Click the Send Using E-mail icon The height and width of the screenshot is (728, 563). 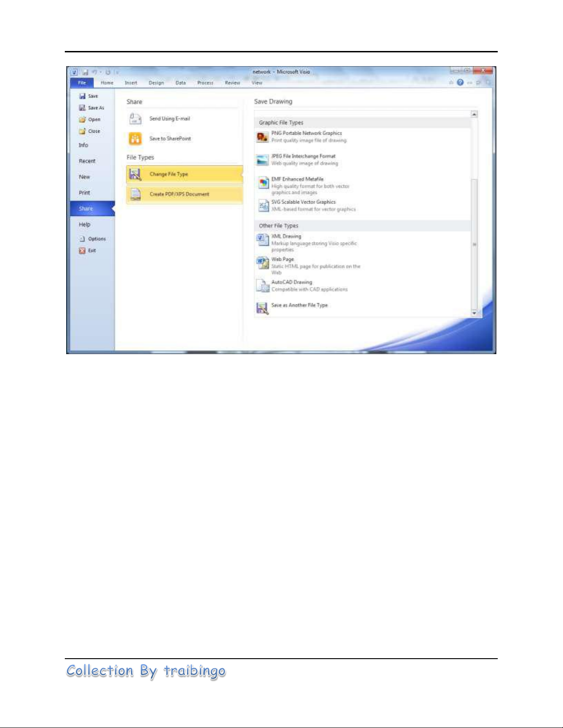point(135,119)
